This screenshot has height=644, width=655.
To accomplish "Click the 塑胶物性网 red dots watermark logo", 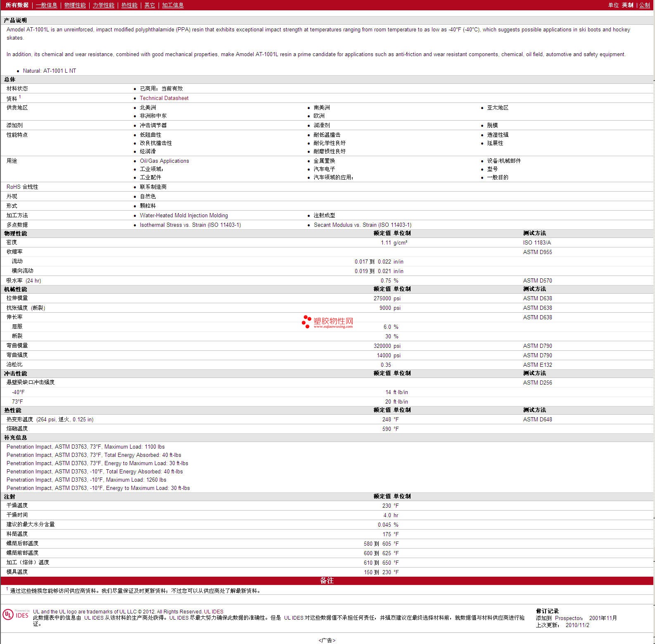I will [306, 321].
